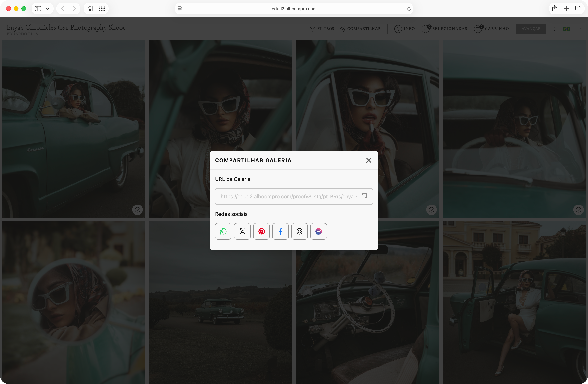Viewport: 588px width, 384px height.
Task: Share gallery via WhatsApp
Action: [x=223, y=232]
